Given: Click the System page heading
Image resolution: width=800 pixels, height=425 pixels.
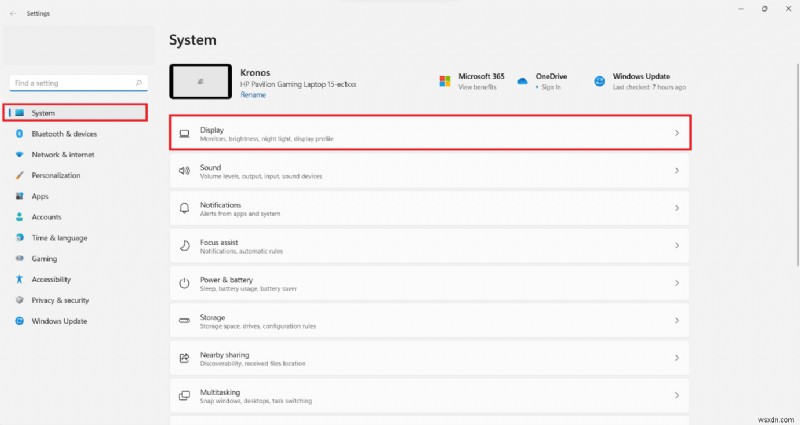Looking at the screenshot, I should tap(192, 40).
